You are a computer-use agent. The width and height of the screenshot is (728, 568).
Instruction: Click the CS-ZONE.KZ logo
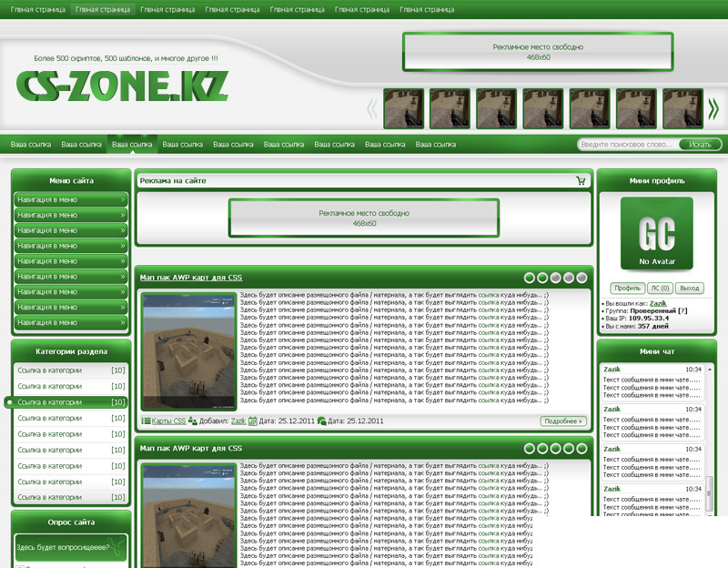[123, 86]
